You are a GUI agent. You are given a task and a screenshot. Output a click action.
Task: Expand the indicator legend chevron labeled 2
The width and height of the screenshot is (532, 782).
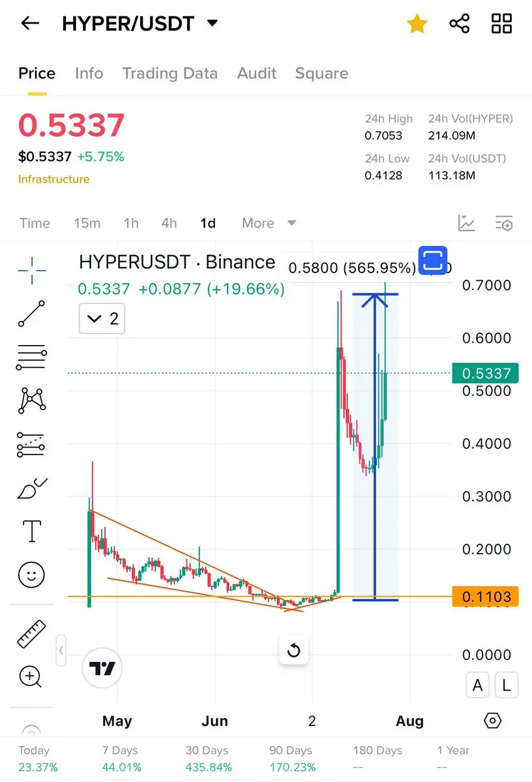102,318
